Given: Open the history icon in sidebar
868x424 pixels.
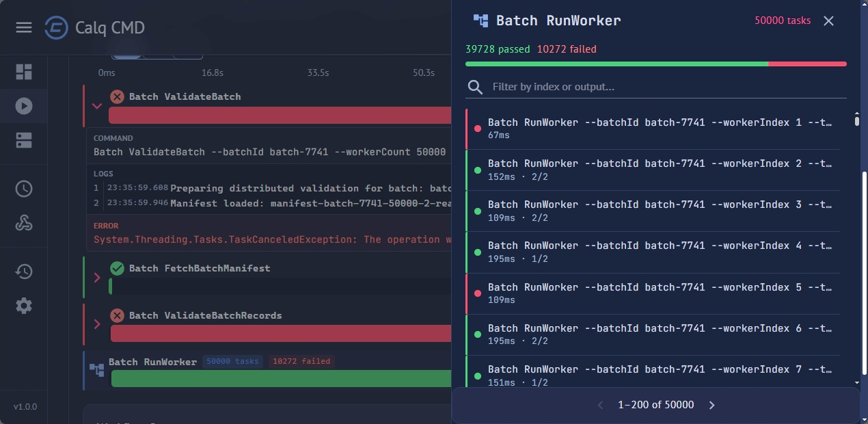Looking at the screenshot, I should (x=24, y=271).
